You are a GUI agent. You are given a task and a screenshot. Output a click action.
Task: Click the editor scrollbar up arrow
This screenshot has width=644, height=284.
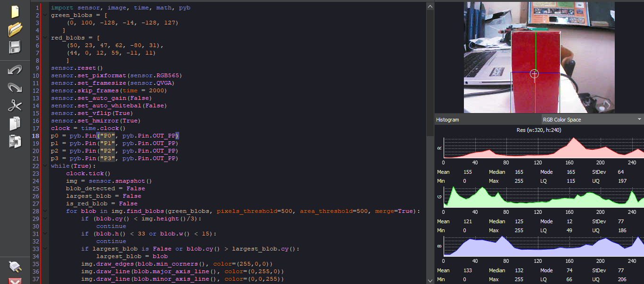[429, 6]
